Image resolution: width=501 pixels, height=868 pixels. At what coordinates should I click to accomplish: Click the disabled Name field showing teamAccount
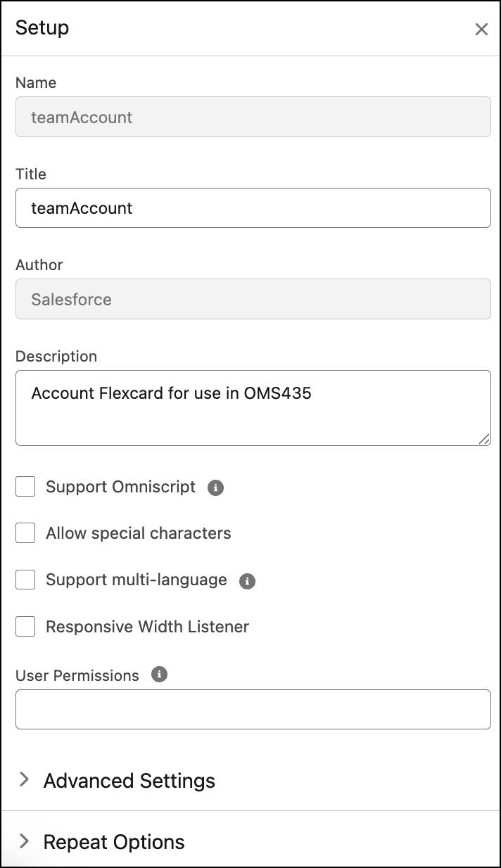click(253, 117)
